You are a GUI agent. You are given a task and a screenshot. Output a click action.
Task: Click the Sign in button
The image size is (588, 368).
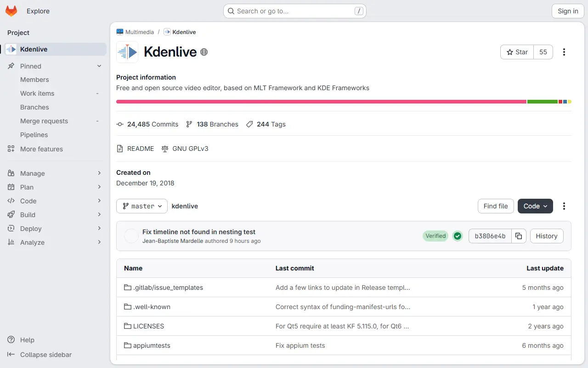568,11
